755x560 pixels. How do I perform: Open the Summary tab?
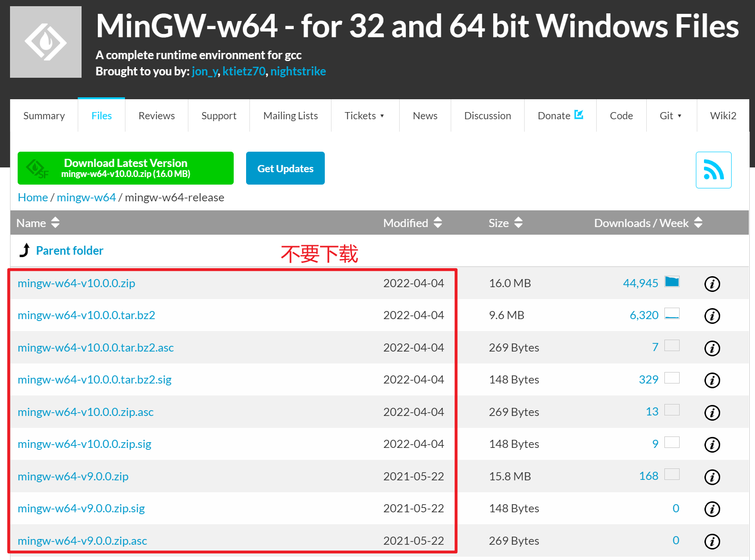point(44,115)
